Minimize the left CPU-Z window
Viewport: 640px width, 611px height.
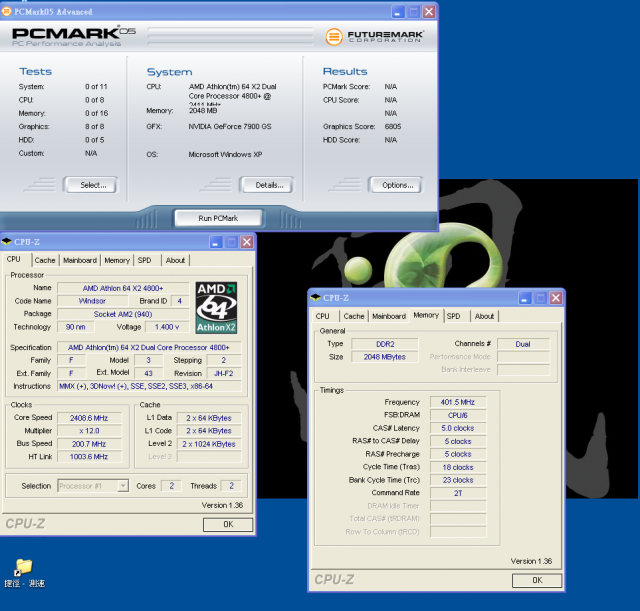point(216,242)
